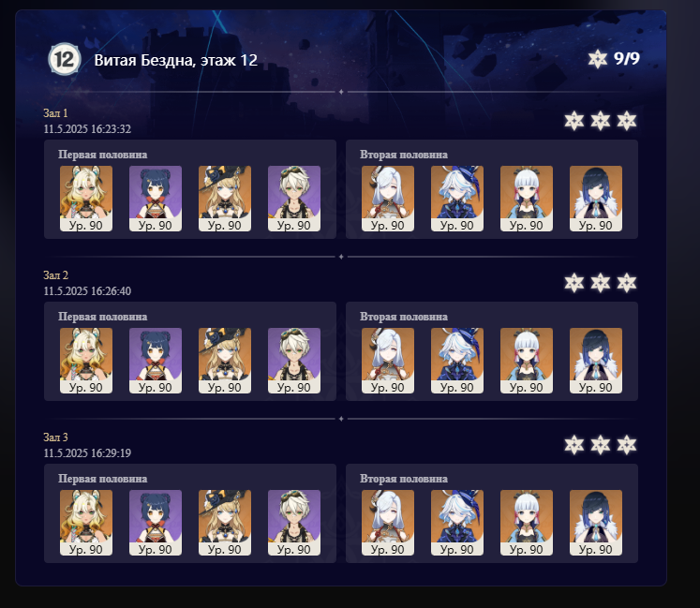This screenshot has height=608, width=700.
Task: Click Вторая половина heading in Зал 3
Action: point(404,479)
